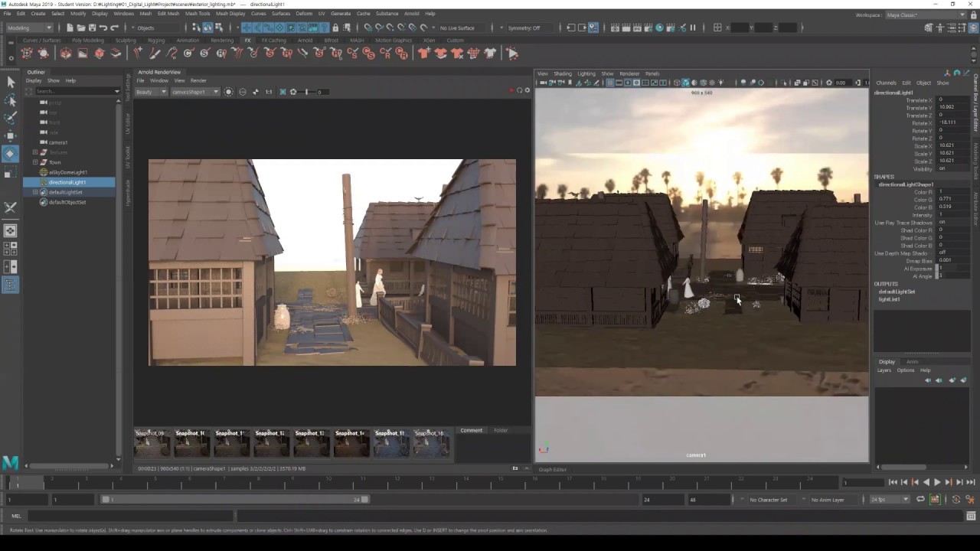Viewport: 980px width, 551px height.
Task: Open the Mesh Tools menu
Action: click(198, 14)
